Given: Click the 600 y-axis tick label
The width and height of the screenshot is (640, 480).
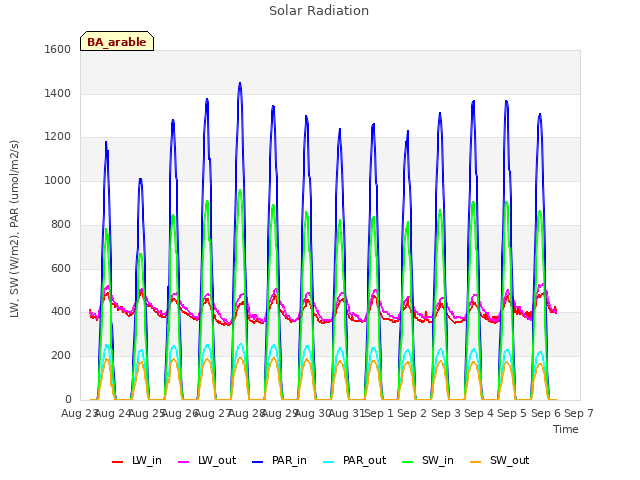Looking at the screenshot, I should coord(61,269).
